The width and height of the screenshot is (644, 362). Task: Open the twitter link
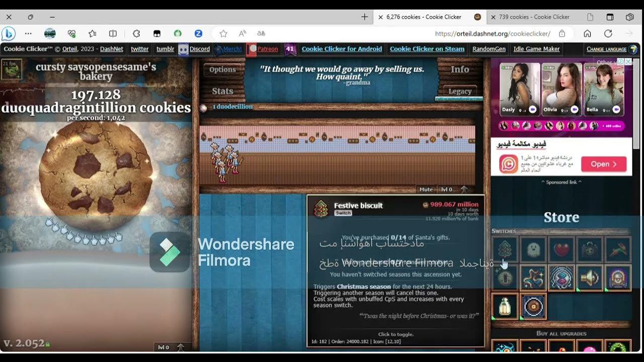click(x=140, y=49)
